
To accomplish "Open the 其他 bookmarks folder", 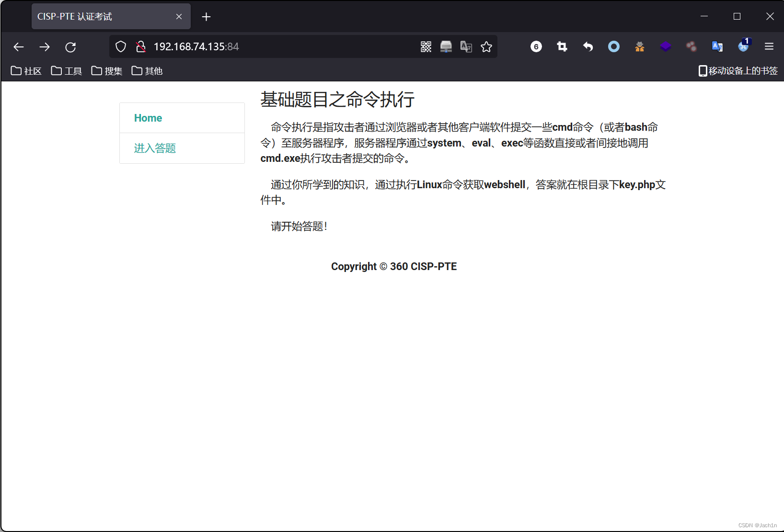I will tap(147, 71).
